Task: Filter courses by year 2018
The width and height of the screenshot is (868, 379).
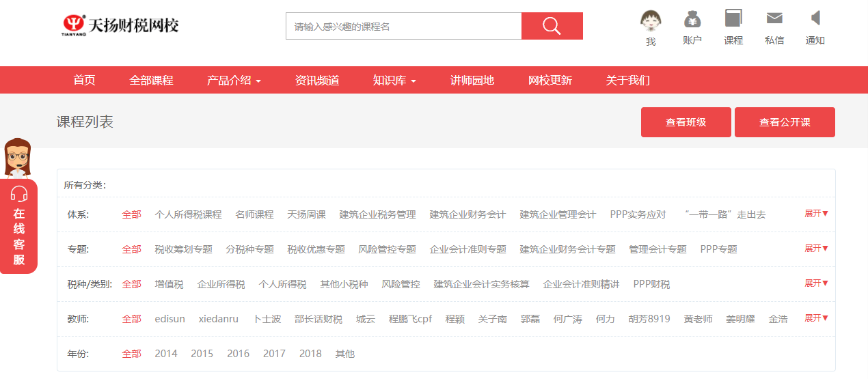Action: (310, 354)
